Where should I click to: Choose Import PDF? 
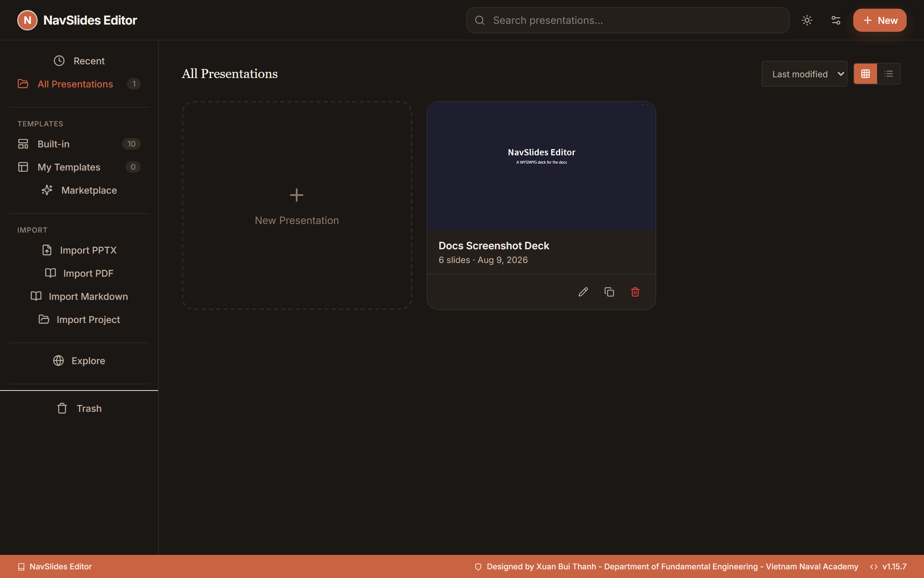click(79, 273)
